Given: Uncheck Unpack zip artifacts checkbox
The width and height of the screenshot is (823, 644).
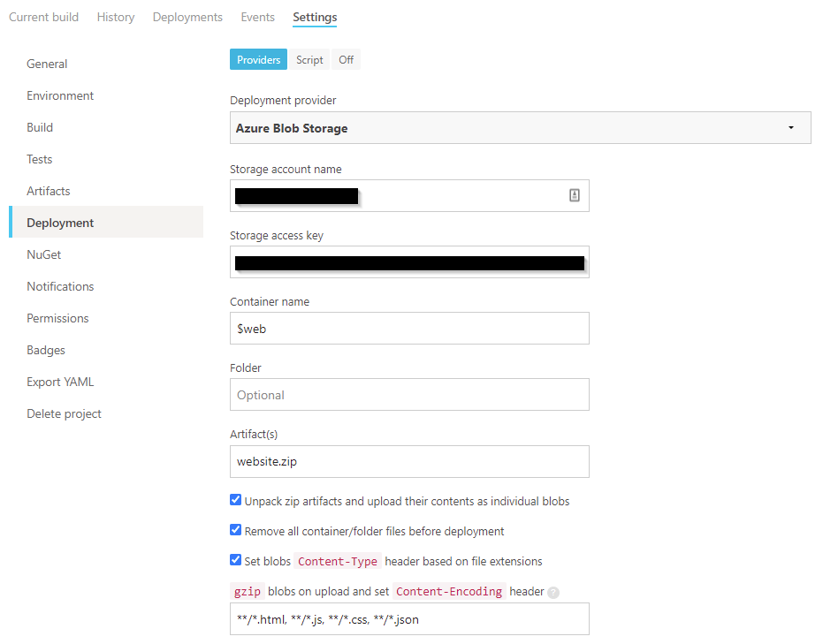Looking at the screenshot, I should (x=236, y=500).
